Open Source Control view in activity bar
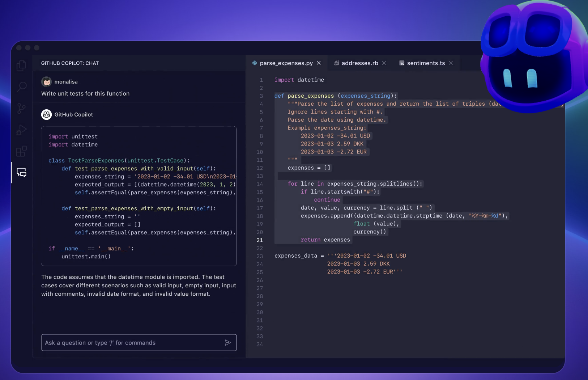 (21, 108)
